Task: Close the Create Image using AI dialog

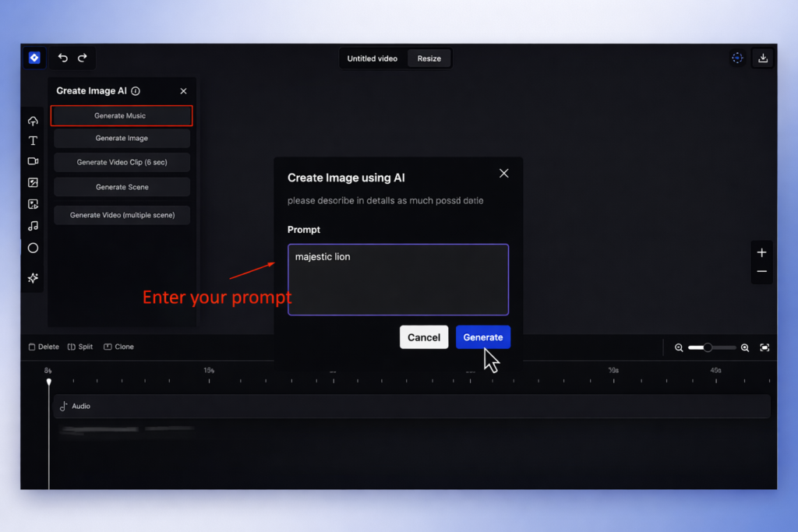Action: click(x=503, y=174)
